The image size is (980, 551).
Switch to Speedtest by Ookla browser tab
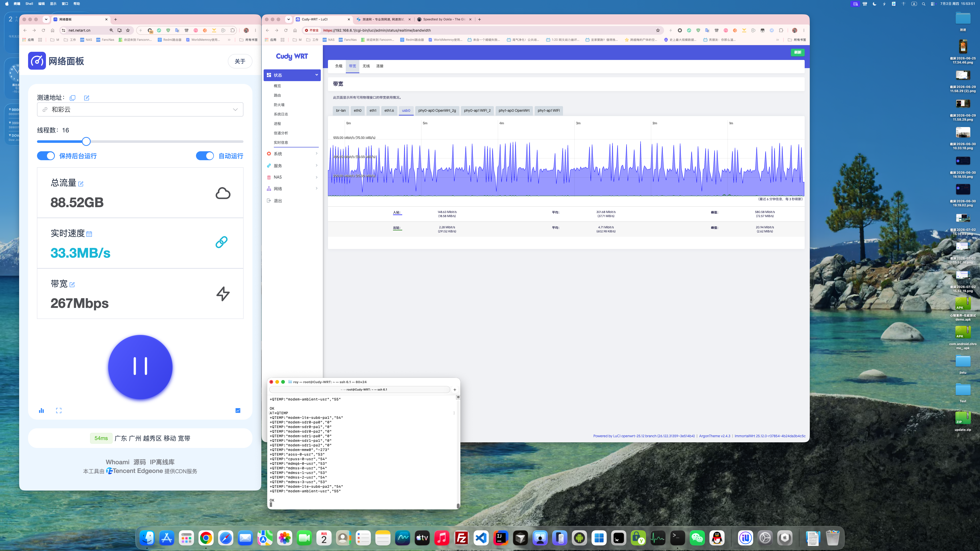444,19
